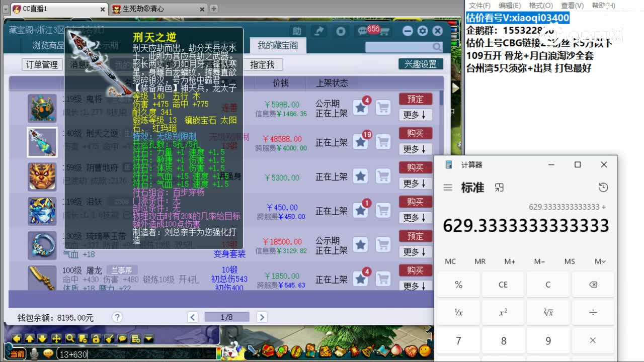This screenshot has width=644, height=362.
Task: Expand 更多 dropdown for ¥18500.00 listing
Action: coord(415,251)
